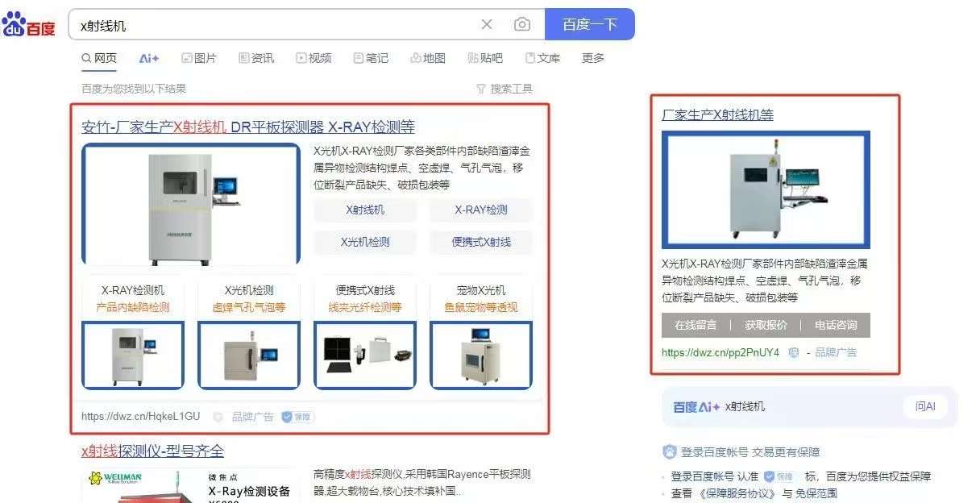Click the sidebar X-ray machine image
The image size is (980, 503).
[x=766, y=189]
